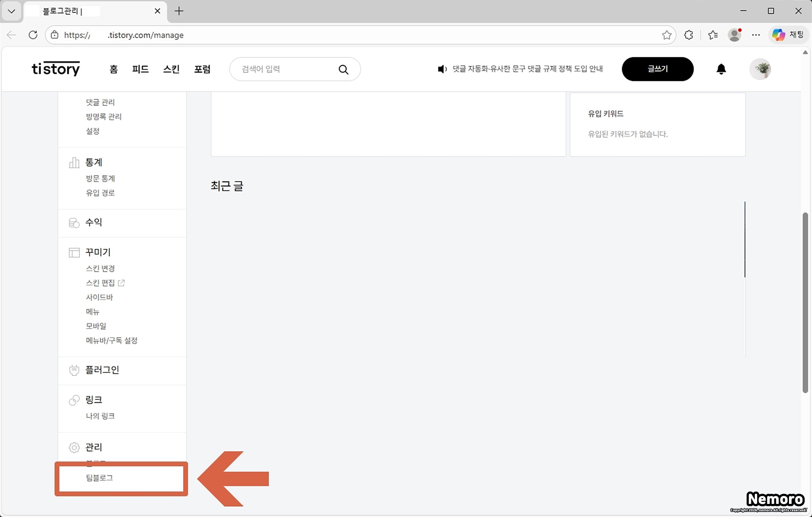Click the page vertical scrollbar thumb
The height and width of the screenshot is (517, 812).
805,302
